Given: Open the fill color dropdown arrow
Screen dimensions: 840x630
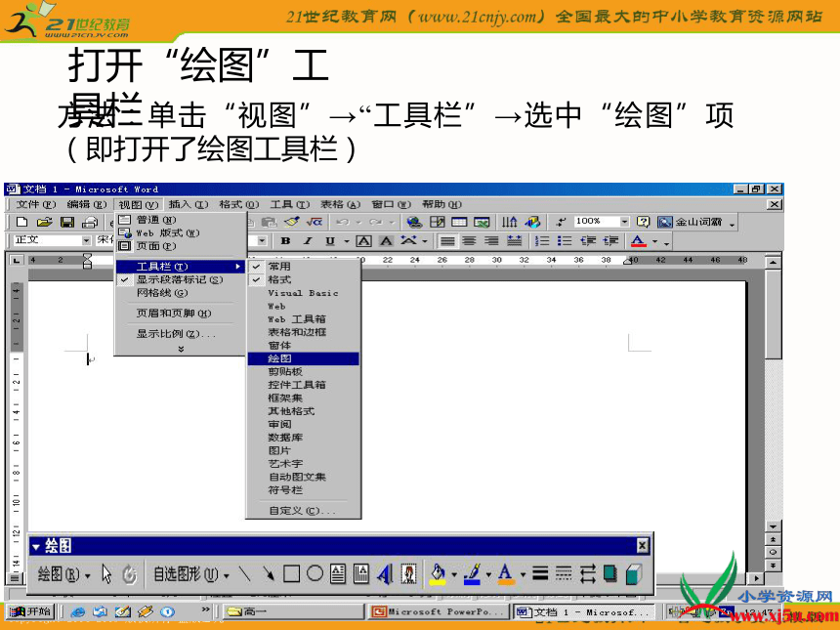Looking at the screenshot, I should click(454, 575).
